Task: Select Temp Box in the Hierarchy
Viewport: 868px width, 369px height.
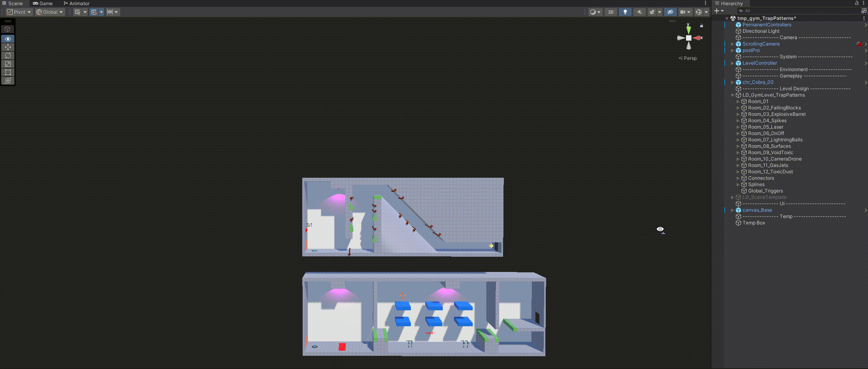Action: click(x=753, y=223)
